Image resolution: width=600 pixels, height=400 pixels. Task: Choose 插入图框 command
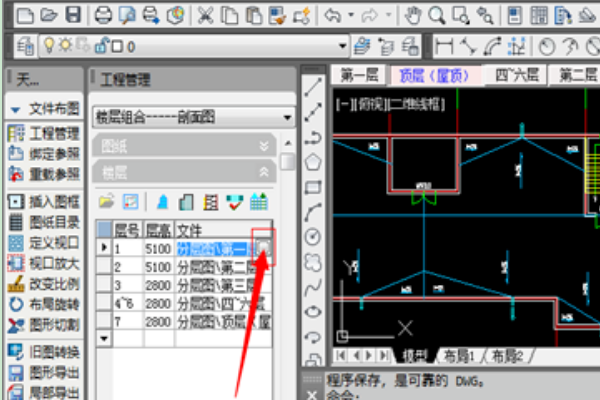44,201
